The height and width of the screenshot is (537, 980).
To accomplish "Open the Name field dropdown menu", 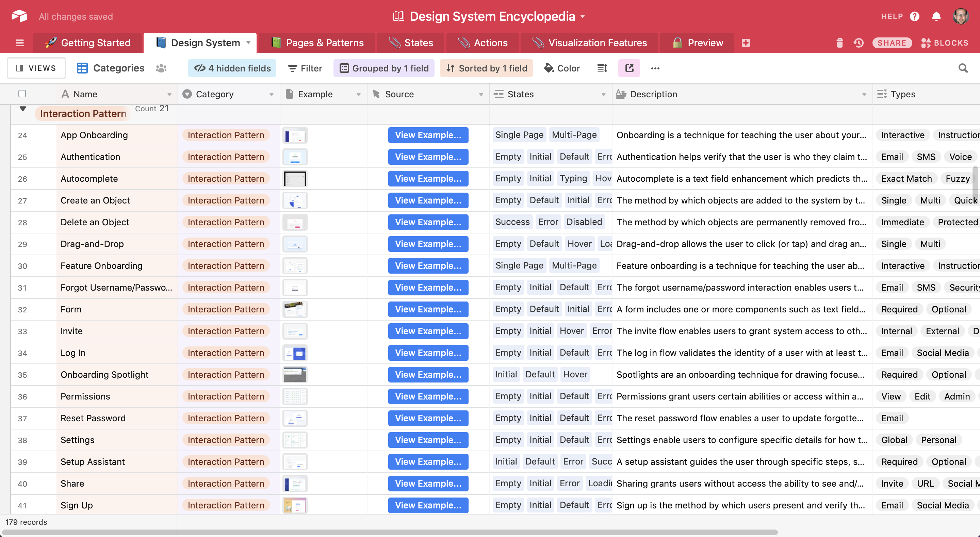I will (170, 94).
